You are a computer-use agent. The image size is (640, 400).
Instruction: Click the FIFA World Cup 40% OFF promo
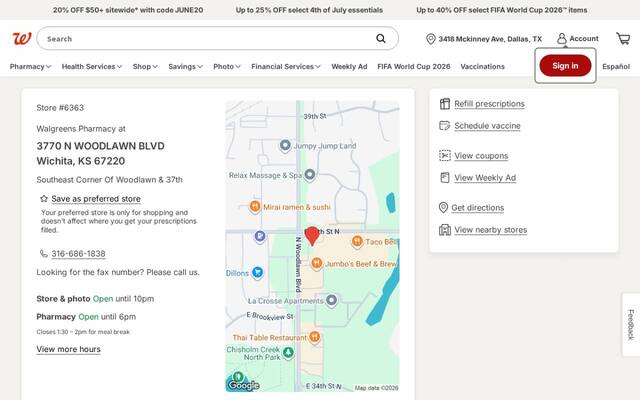(502, 10)
